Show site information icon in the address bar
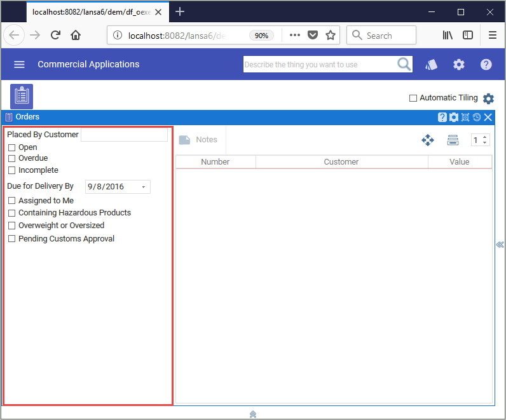The width and height of the screenshot is (506, 420). point(118,35)
